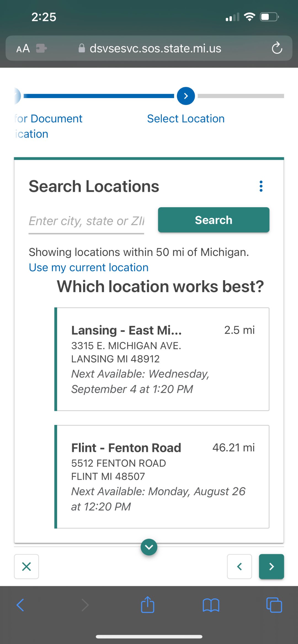
Task: Tap the Safari reload page icon
Action: point(277,48)
